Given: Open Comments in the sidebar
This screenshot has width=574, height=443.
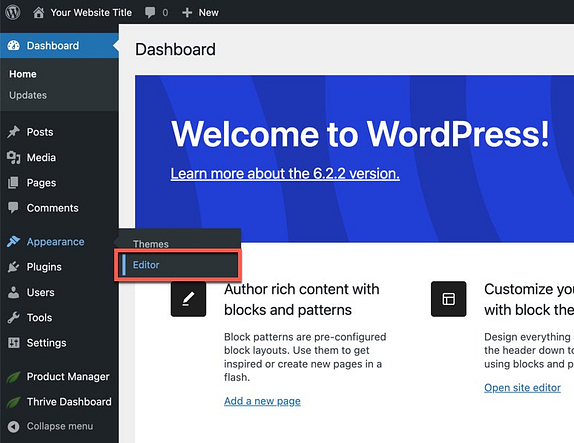Looking at the screenshot, I should coord(53,208).
